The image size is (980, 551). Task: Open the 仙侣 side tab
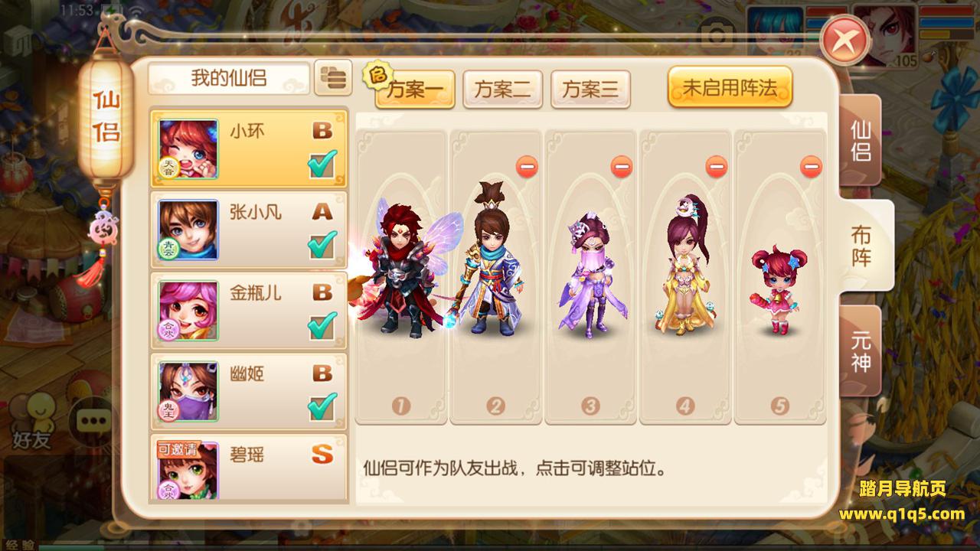click(x=861, y=141)
